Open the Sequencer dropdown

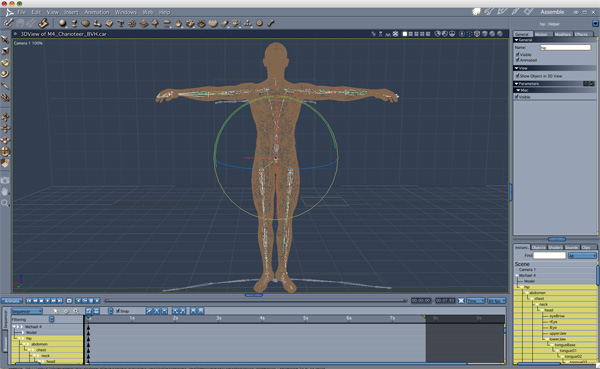[26, 311]
